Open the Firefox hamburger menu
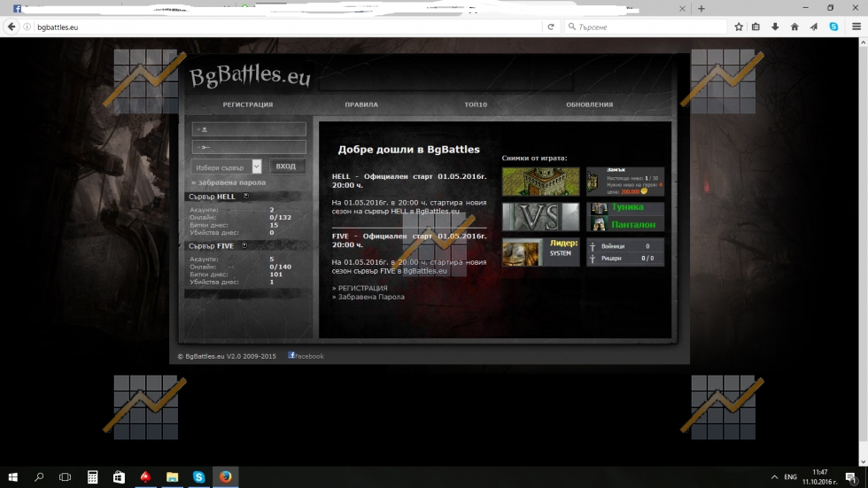Viewport: 868px width, 488px height. (x=856, y=27)
